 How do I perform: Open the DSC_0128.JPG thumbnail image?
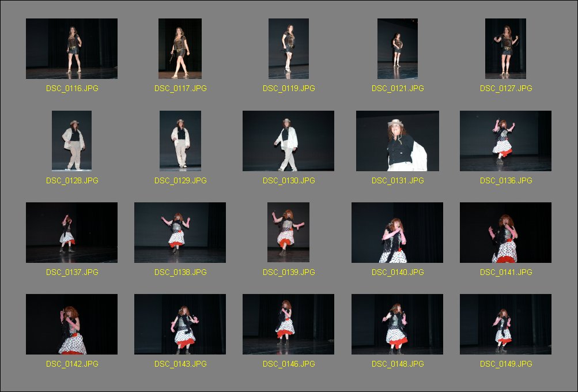pyautogui.click(x=71, y=141)
